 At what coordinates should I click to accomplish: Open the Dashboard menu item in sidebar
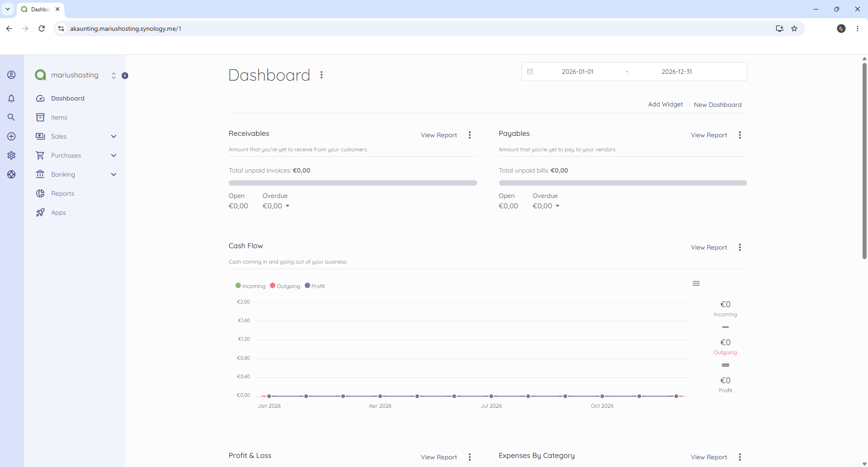(x=68, y=98)
